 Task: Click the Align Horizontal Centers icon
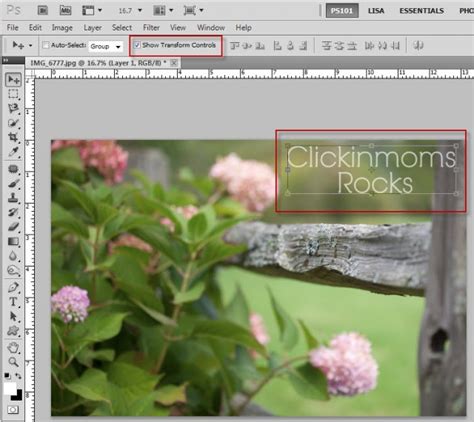pos(290,45)
